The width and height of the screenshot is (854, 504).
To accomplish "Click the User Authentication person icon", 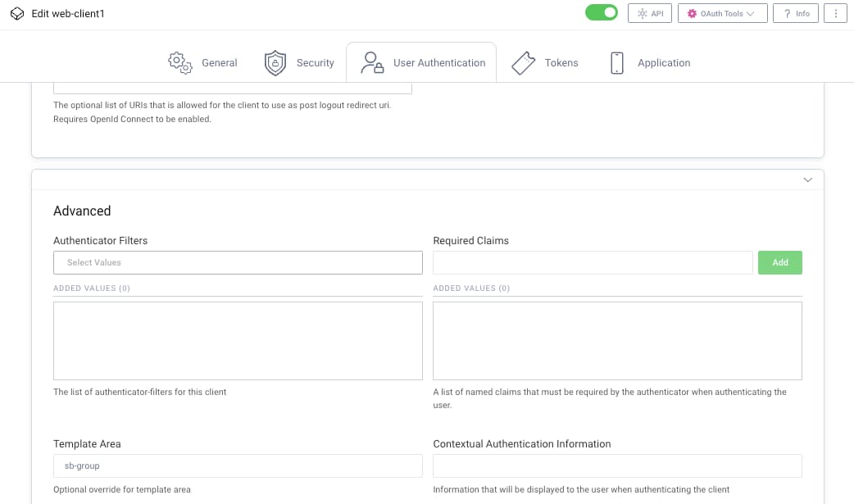I will 370,62.
